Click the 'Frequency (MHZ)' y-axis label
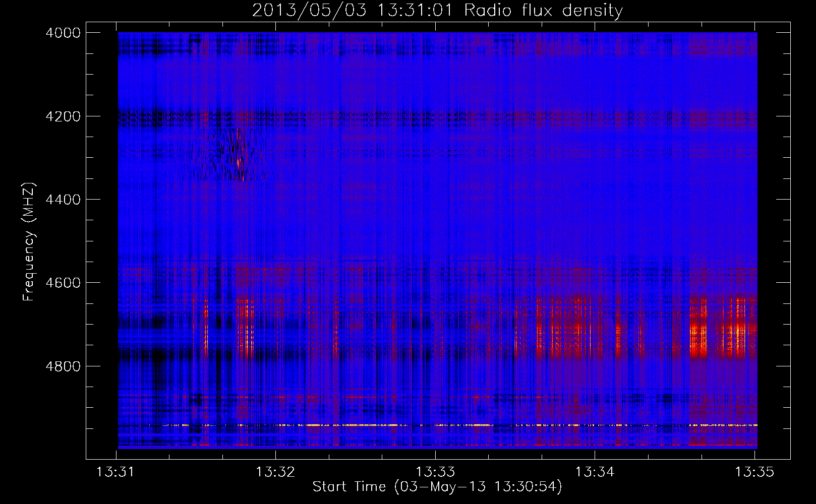Image resolution: width=816 pixels, height=504 pixels. (x=29, y=242)
